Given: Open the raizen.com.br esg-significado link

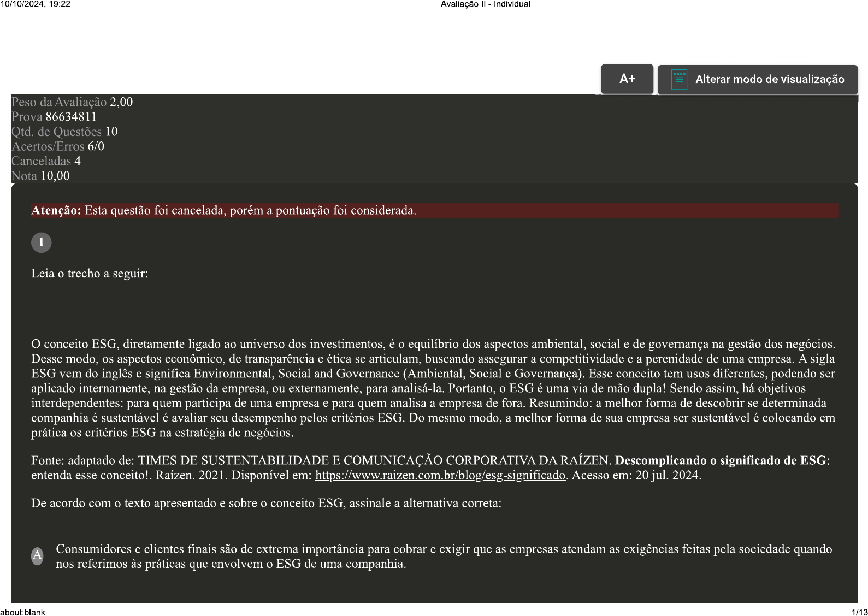Looking at the screenshot, I should pyautogui.click(x=440, y=476).
